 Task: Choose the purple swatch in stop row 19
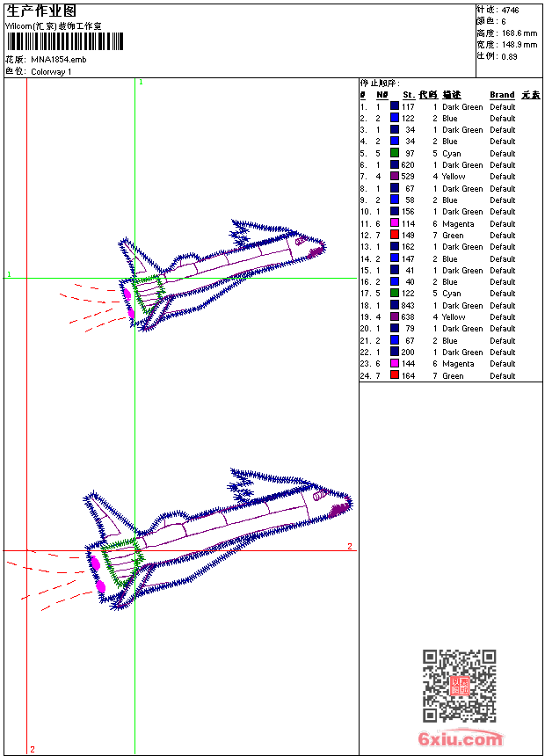(x=395, y=316)
